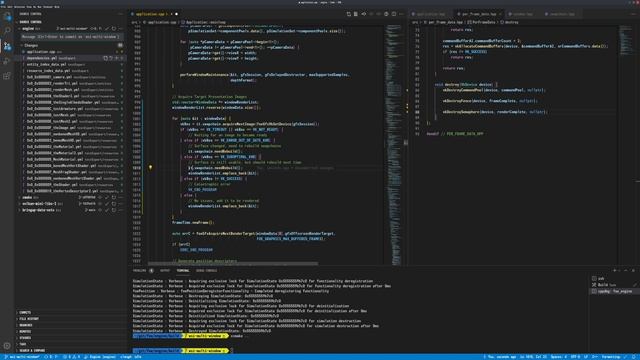Image resolution: width=640 pixels, height=360 pixels.
Task: Click the lightbulb code action icon
Action: coord(150,167)
